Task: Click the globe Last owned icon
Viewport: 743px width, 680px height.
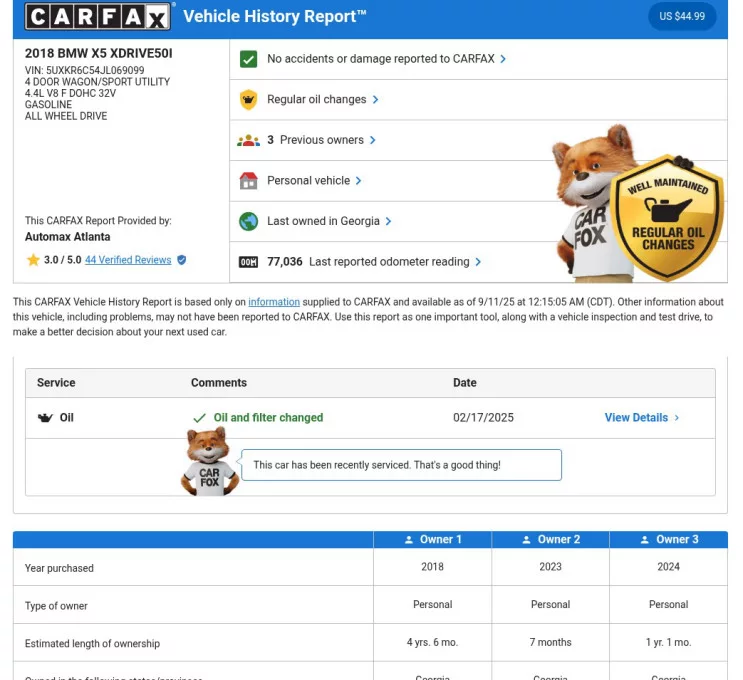Action: click(x=248, y=221)
